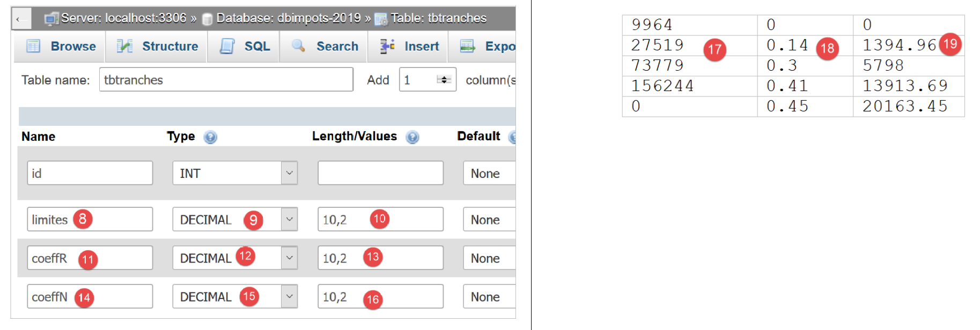The height and width of the screenshot is (330, 980).
Task: Click the Browse tab icon
Action: (x=33, y=46)
